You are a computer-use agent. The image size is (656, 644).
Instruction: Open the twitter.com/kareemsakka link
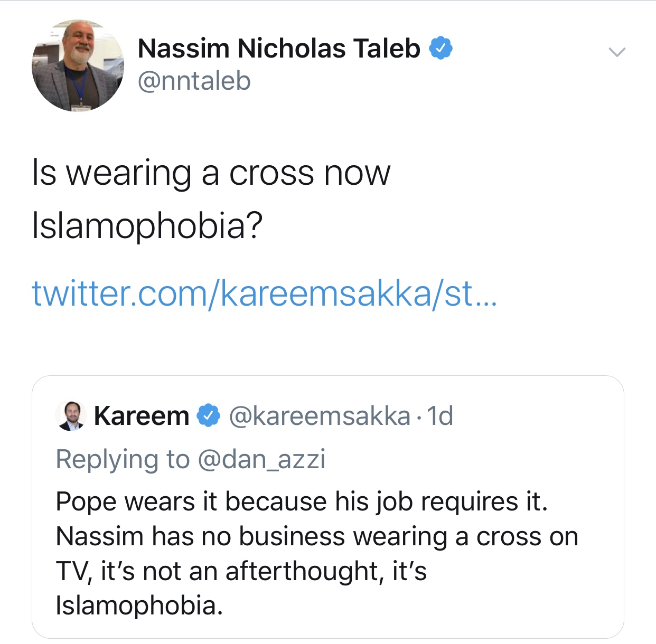coord(264,293)
